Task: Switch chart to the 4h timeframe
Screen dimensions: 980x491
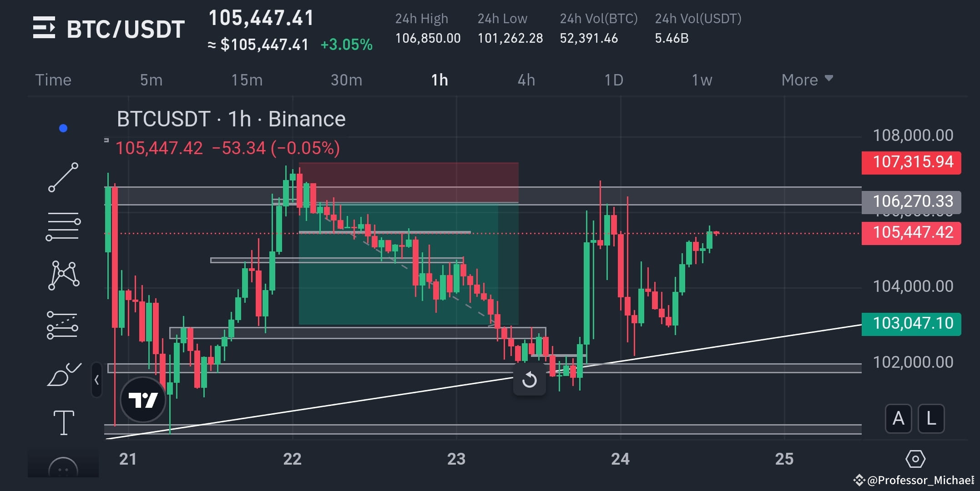Action: coord(526,80)
